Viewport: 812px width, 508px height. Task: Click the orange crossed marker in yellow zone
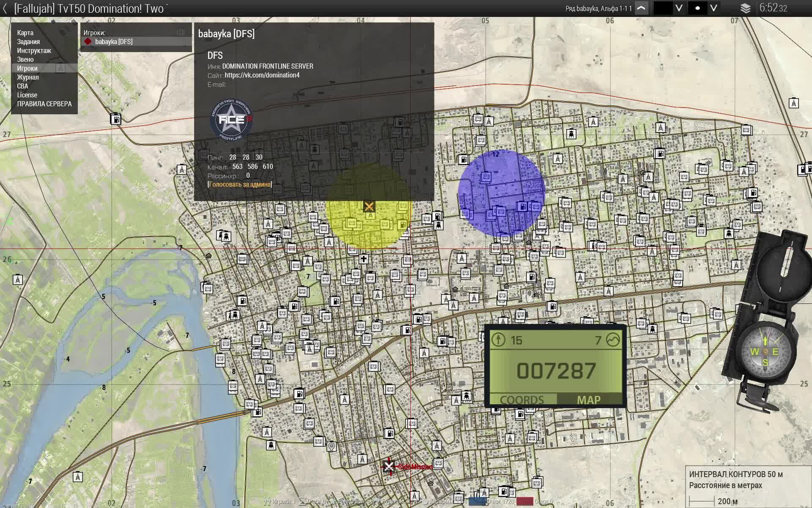(369, 206)
